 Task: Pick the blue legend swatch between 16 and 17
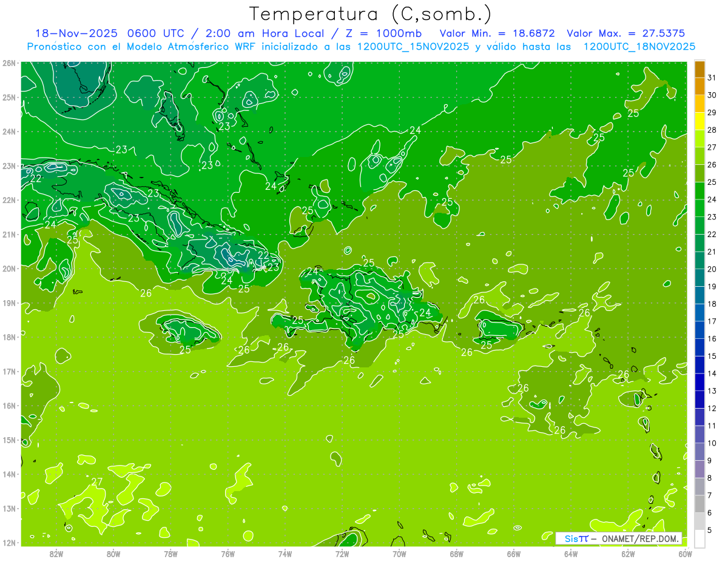[x=699, y=330]
